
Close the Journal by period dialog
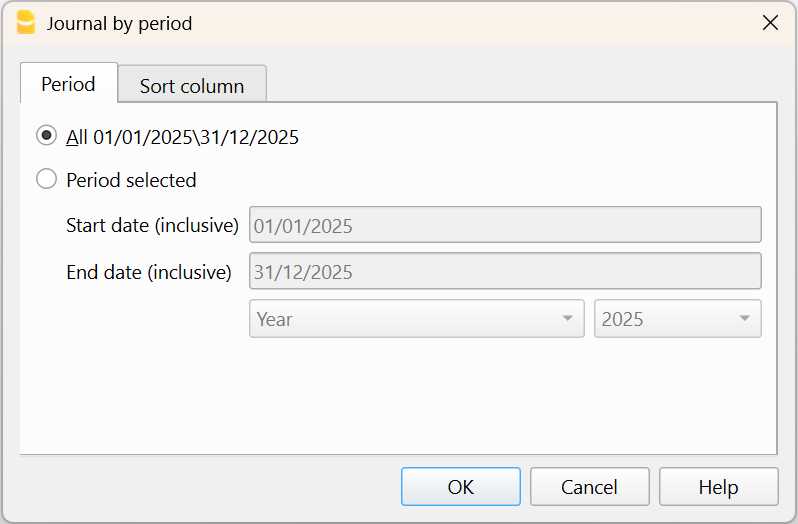[770, 23]
